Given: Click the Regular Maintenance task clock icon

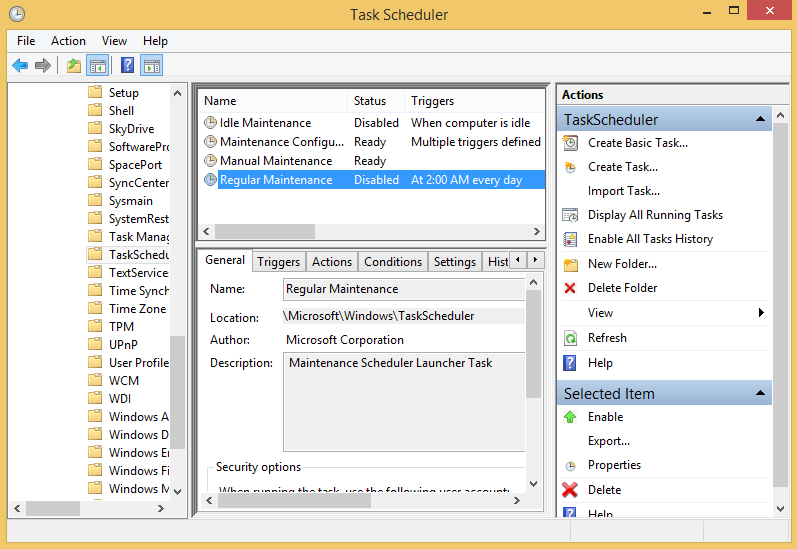Looking at the screenshot, I should pos(210,179).
